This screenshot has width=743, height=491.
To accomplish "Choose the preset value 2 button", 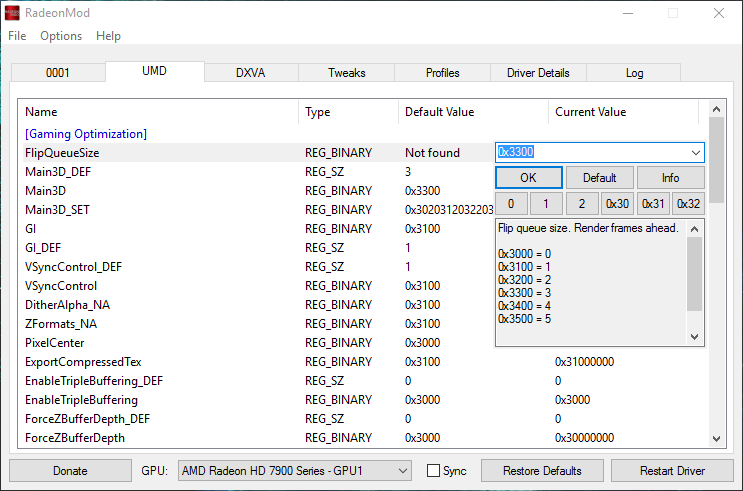I will pyautogui.click(x=581, y=204).
